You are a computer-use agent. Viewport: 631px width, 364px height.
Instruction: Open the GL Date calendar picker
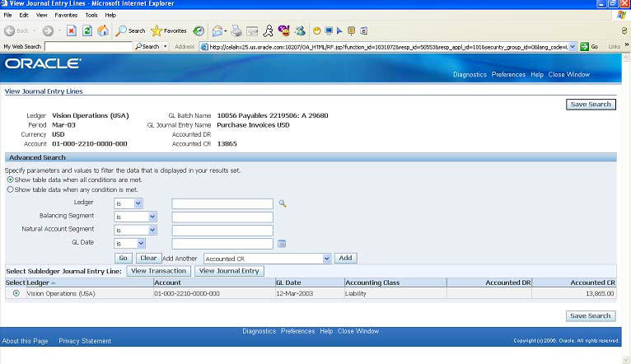(x=281, y=244)
